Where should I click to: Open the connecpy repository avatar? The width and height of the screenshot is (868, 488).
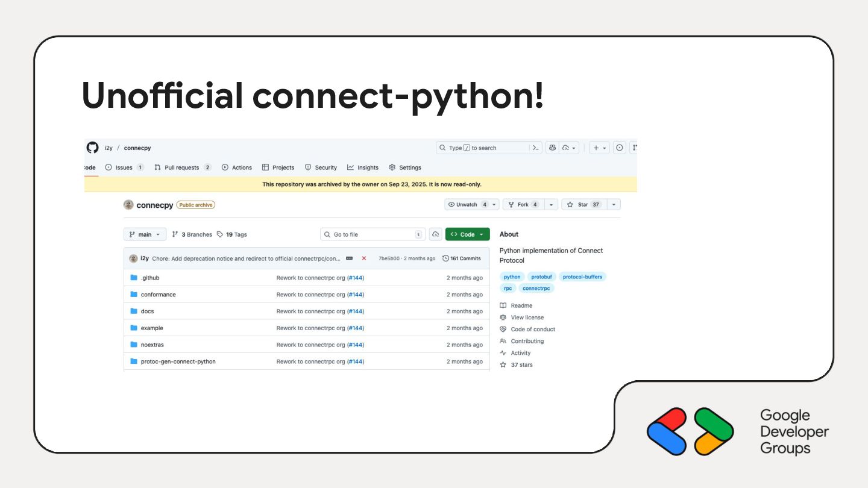128,205
